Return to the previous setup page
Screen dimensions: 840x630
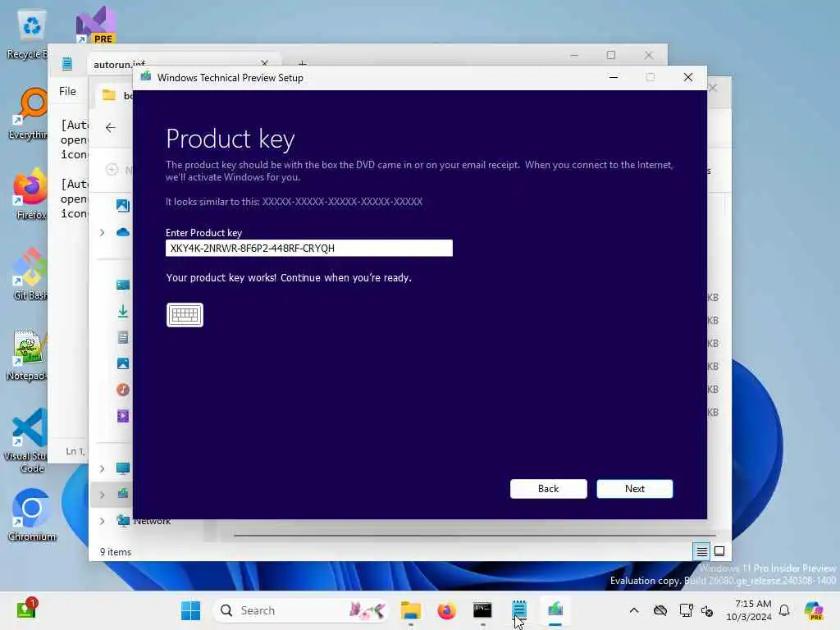pyautogui.click(x=549, y=489)
